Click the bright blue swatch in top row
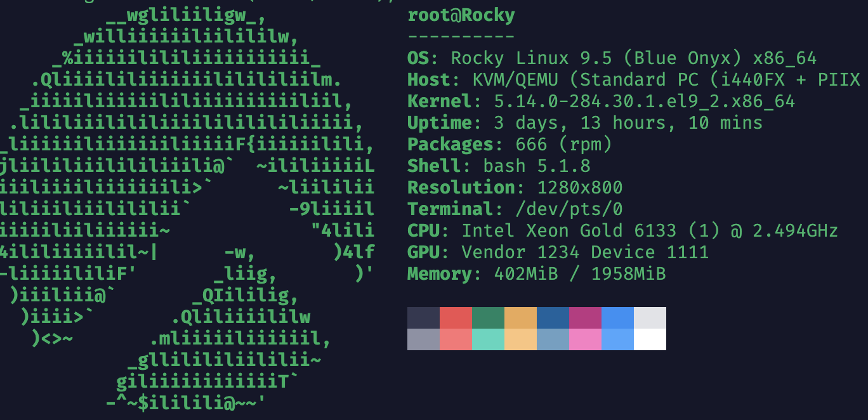The image size is (868, 420). pyautogui.click(x=617, y=318)
